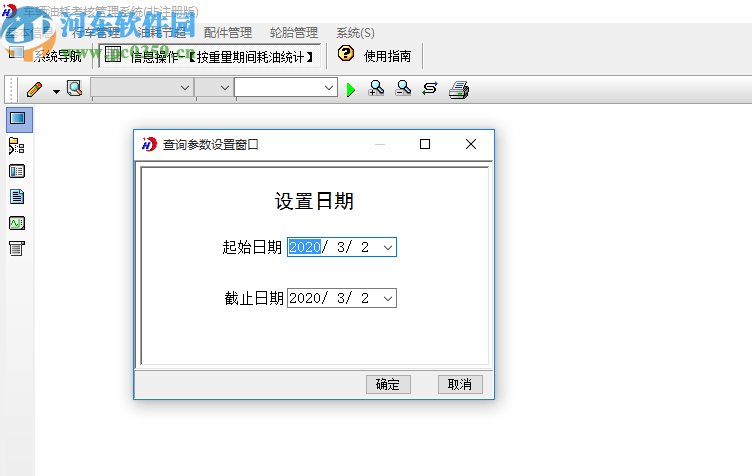The image size is (752, 476).
Task: Expand the 截止日期 date dropdown
Action: pos(388,299)
